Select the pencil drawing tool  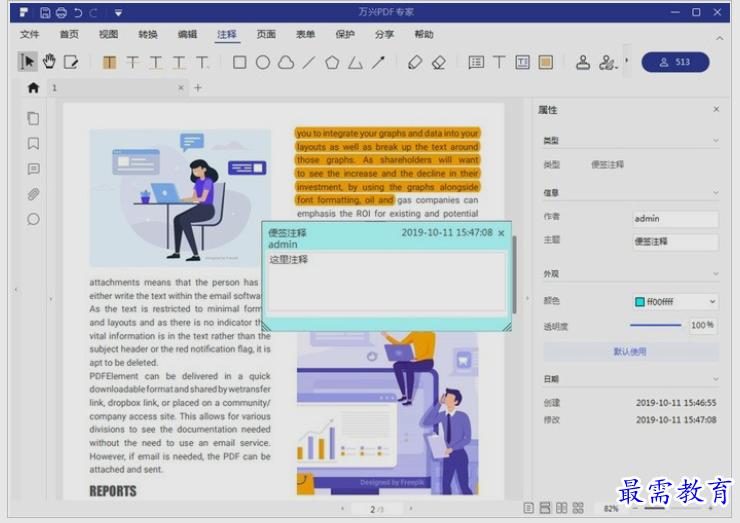(x=415, y=62)
